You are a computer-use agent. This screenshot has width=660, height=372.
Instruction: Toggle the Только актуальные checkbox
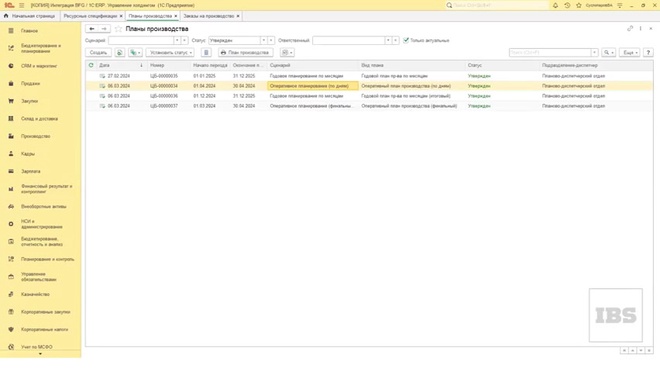406,40
